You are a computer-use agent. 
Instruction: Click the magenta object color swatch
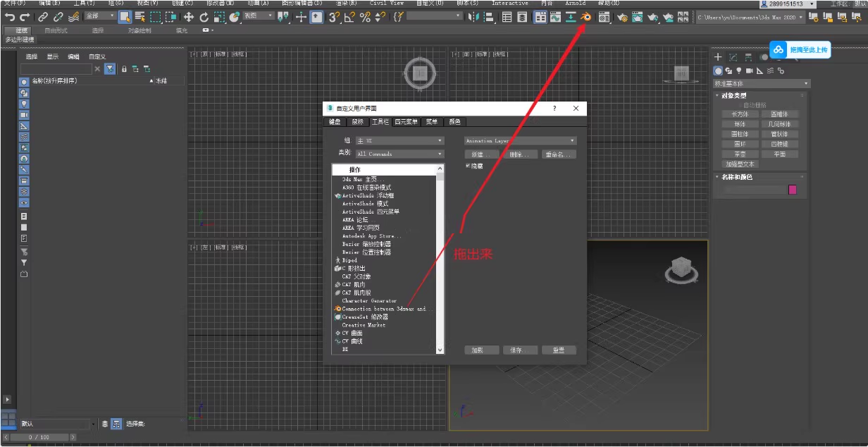793,190
